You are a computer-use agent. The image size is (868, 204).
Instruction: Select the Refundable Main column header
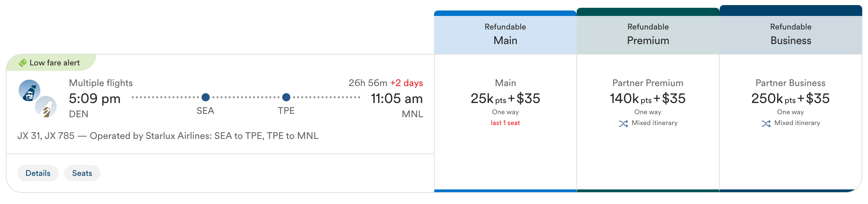505,34
